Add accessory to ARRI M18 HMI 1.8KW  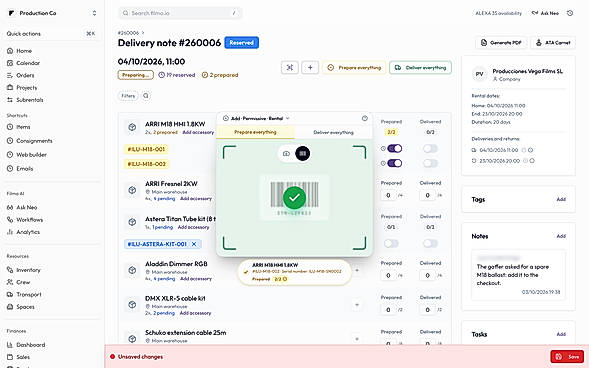click(198, 132)
